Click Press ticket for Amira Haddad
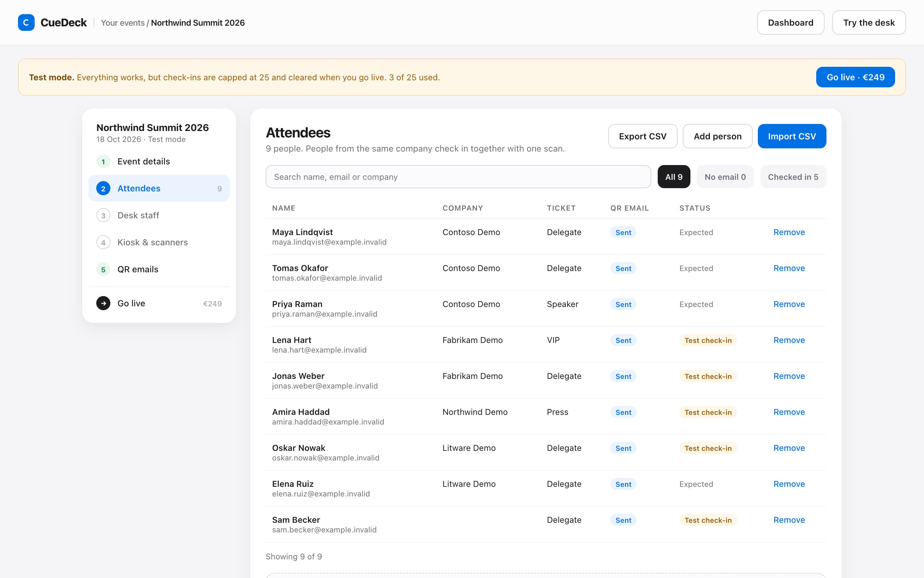The height and width of the screenshot is (578, 924). click(x=558, y=412)
